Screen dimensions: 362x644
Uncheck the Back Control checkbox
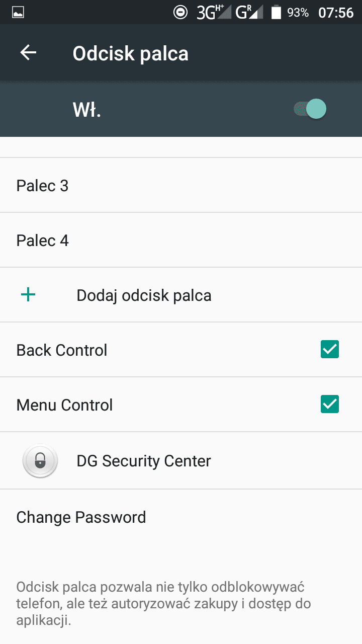pos(330,350)
